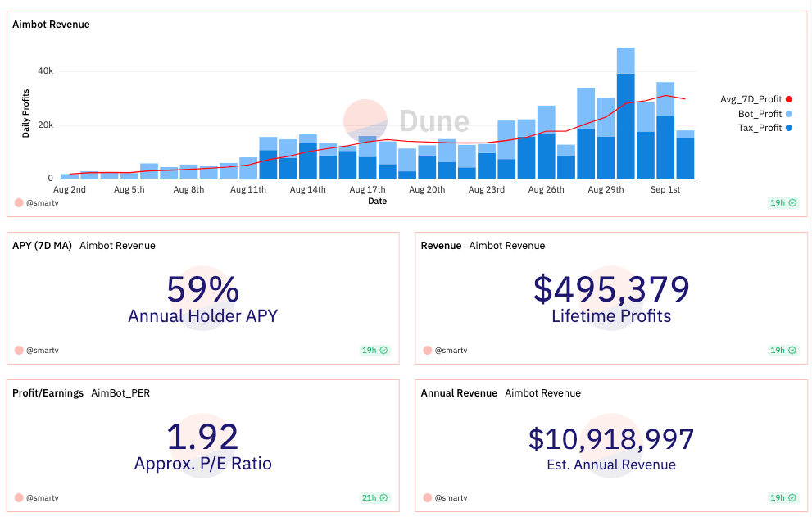Viewport: 812px width, 517px height.
Task: Click the refresh check icon in the Annual Holder APY panel
Action: click(x=383, y=350)
